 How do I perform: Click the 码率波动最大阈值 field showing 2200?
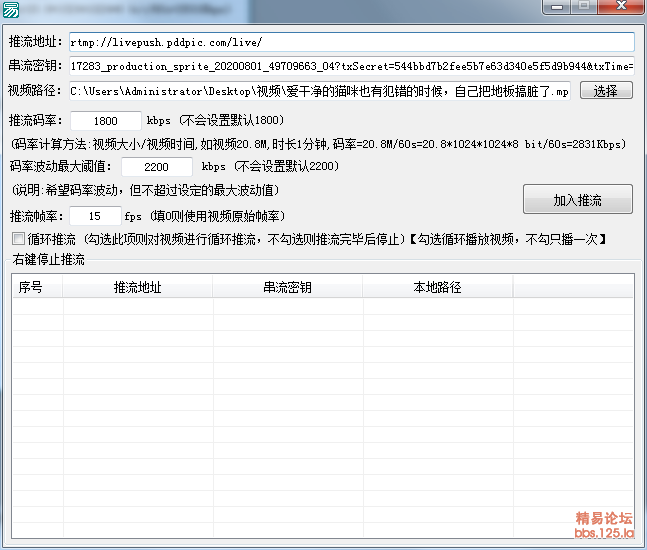[157, 167]
